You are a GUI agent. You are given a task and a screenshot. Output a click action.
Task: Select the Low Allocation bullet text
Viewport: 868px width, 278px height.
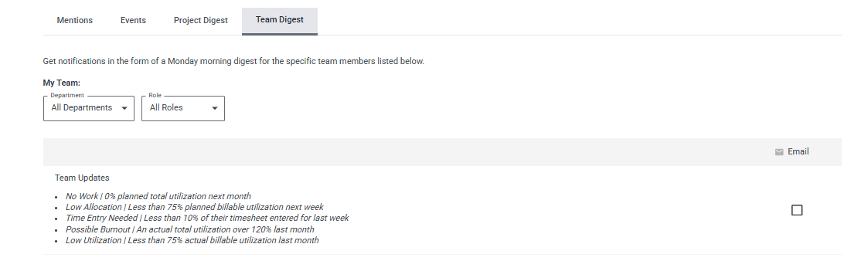pos(194,207)
